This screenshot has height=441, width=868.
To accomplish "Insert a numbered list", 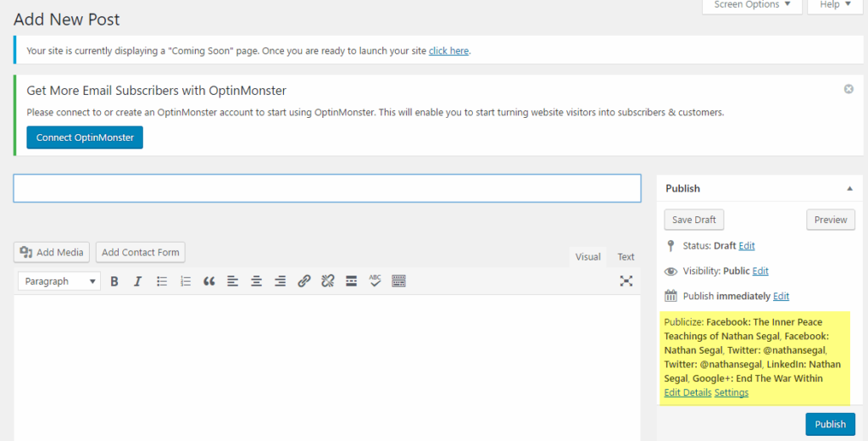I will click(x=186, y=282).
